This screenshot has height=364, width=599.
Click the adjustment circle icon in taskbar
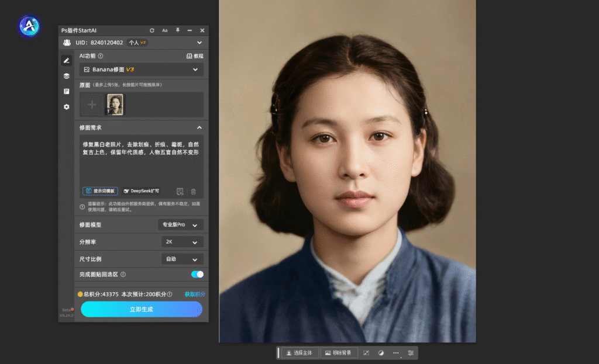381,353
